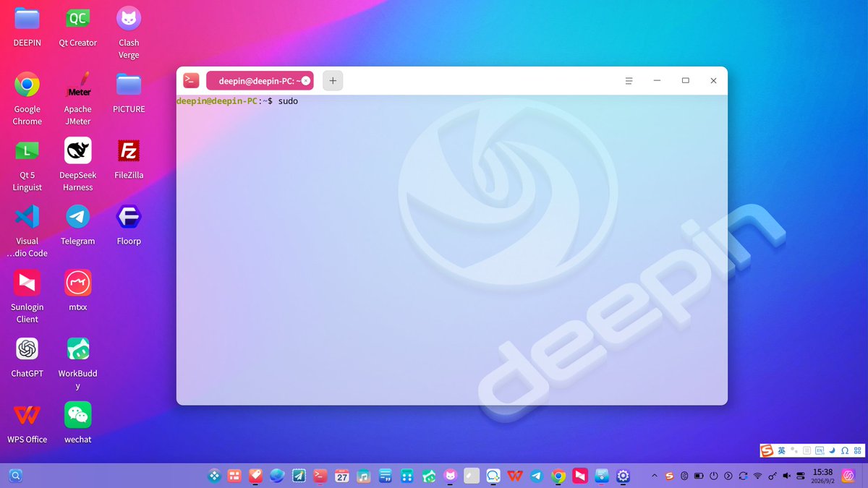Open the paper-plane mail dock icon
The height and width of the screenshot is (488, 868).
tap(299, 476)
